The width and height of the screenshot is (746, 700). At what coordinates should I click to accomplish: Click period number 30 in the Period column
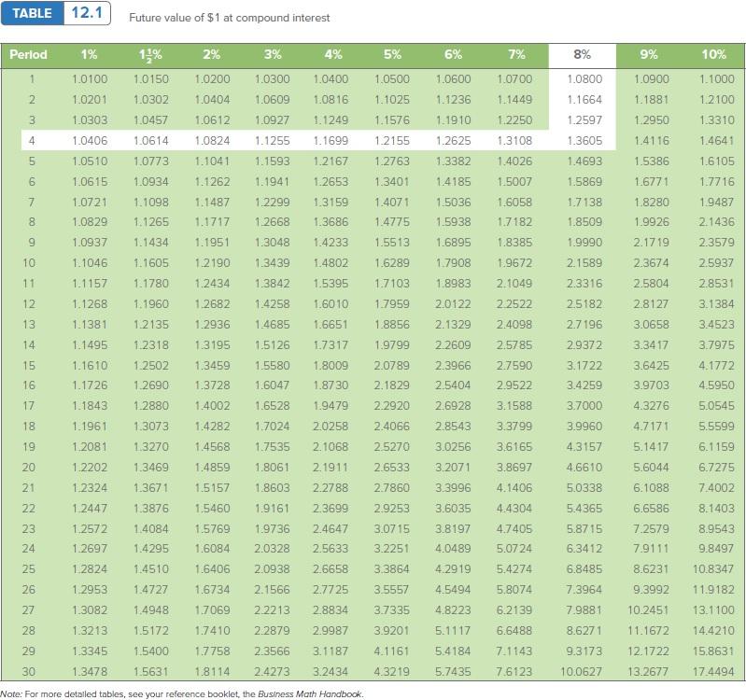(x=29, y=672)
